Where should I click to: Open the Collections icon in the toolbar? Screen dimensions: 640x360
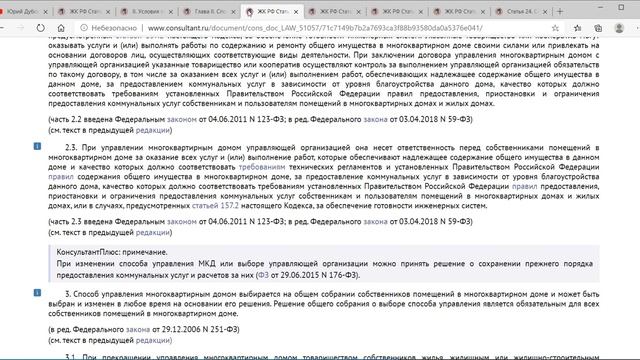click(598, 28)
